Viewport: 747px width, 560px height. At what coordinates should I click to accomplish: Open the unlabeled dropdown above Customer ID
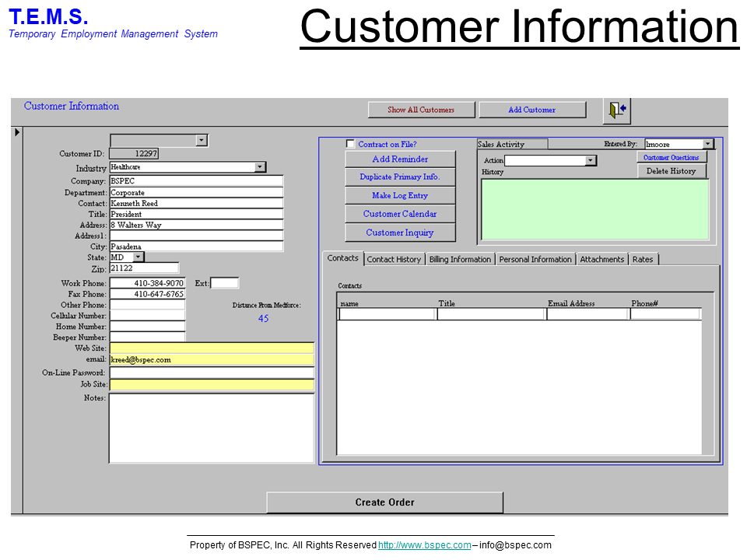coord(202,141)
